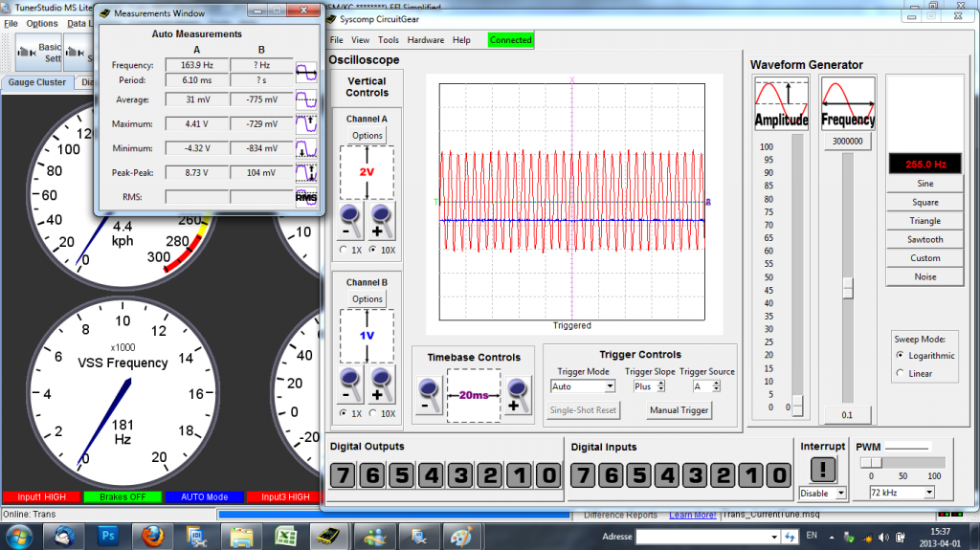Viewport: 980px width, 550px height.
Task: Select Linear sweep mode
Action: point(900,373)
